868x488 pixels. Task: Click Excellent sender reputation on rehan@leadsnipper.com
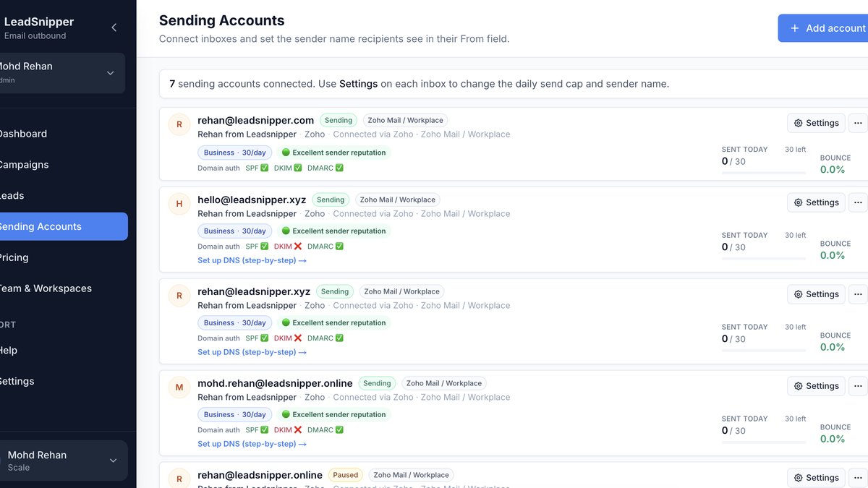point(333,153)
